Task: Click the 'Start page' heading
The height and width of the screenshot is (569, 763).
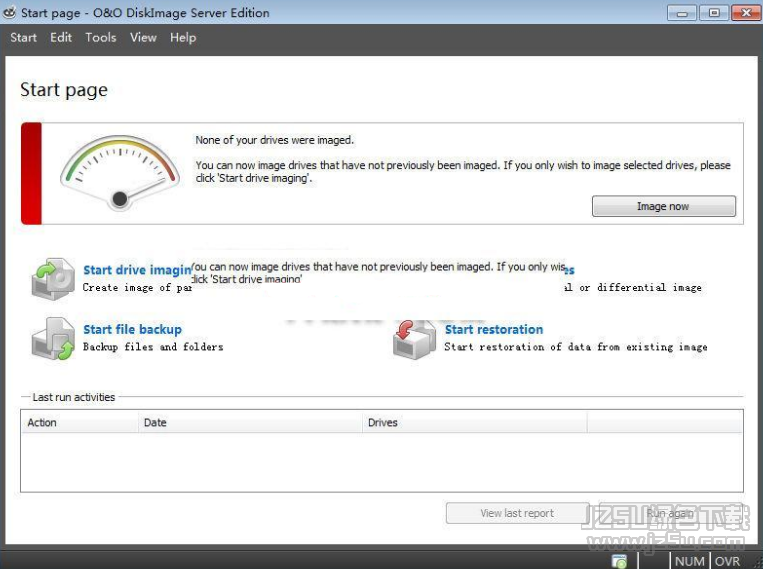Action: (x=64, y=90)
